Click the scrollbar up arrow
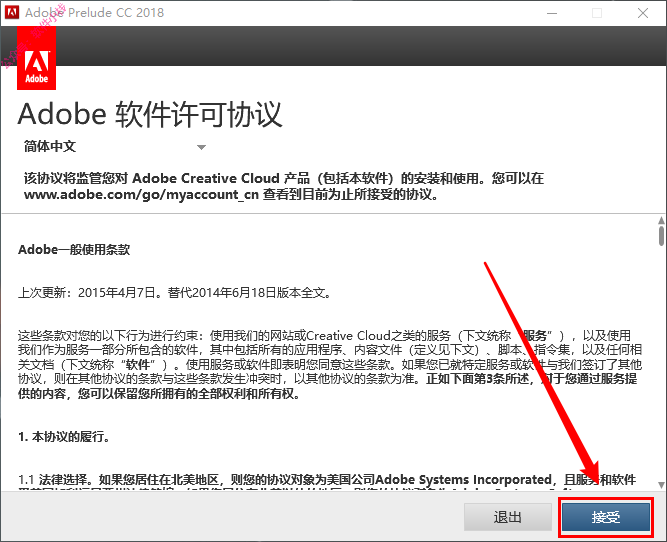The width and height of the screenshot is (667, 542). 661,220
